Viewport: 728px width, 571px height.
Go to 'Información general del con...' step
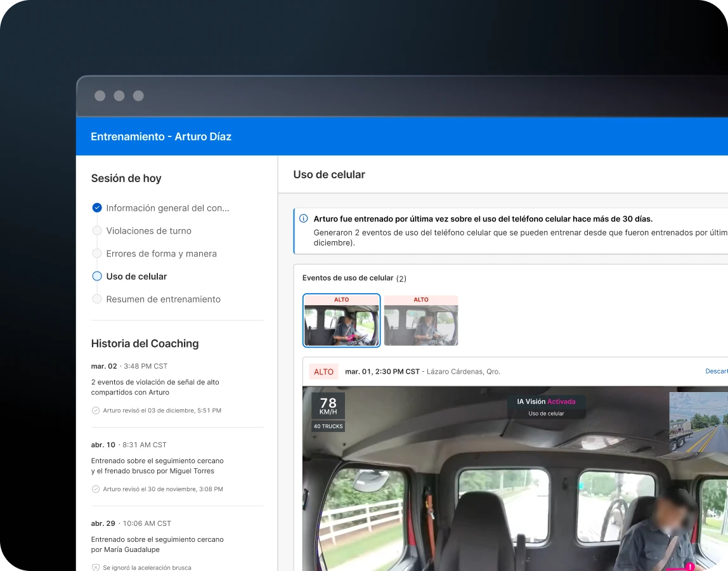(167, 208)
